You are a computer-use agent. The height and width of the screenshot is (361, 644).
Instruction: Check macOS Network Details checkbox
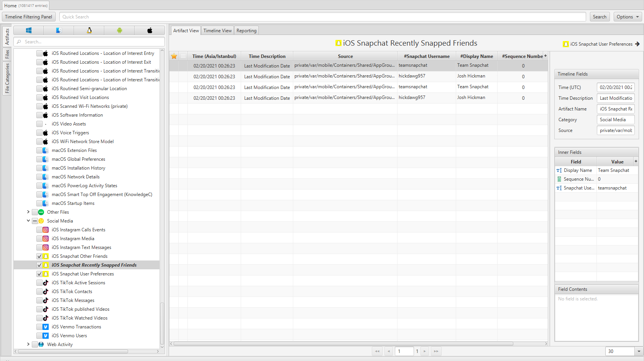tap(39, 177)
